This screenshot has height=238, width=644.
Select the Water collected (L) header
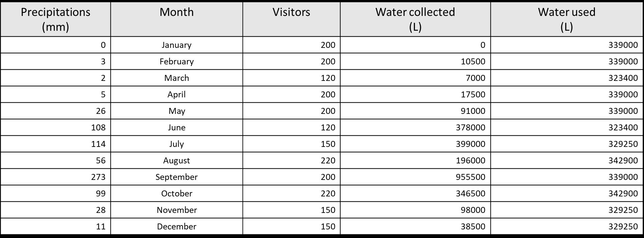pyautogui.click(x=415, y=19)
